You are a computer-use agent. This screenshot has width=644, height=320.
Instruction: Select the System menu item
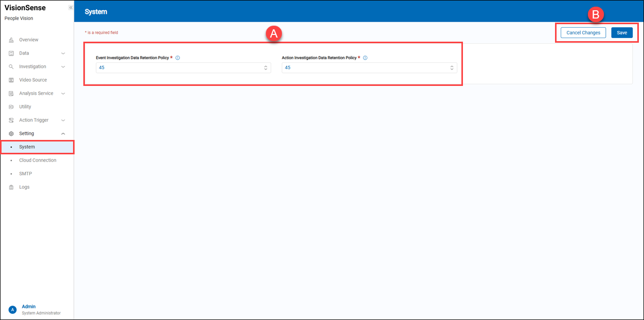[x=27, y=147]
